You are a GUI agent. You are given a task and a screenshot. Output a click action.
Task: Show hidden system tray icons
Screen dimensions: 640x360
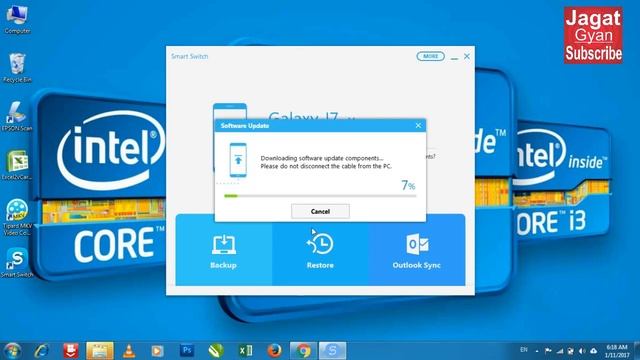pos(537,351)
